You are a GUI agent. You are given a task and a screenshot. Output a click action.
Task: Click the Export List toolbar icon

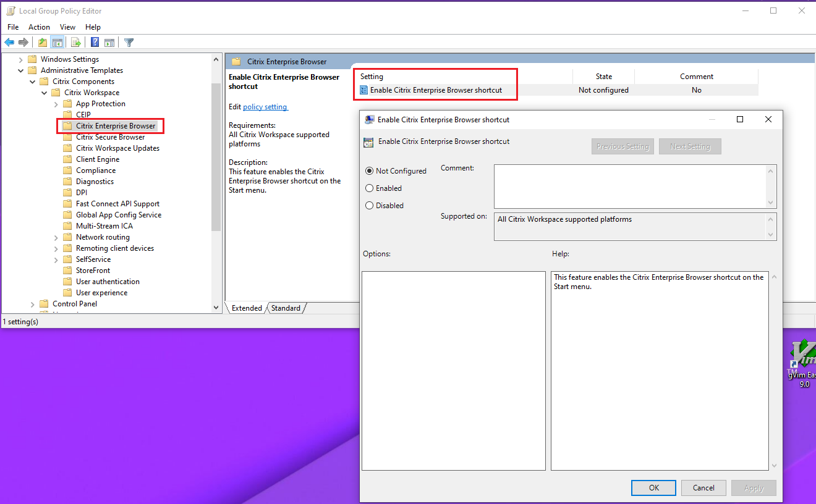click(75, 42)
